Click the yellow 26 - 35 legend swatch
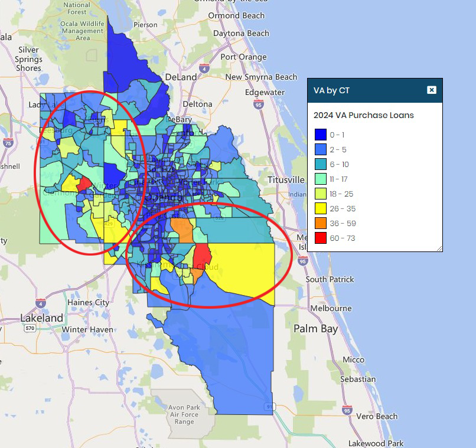 (321, 208)
